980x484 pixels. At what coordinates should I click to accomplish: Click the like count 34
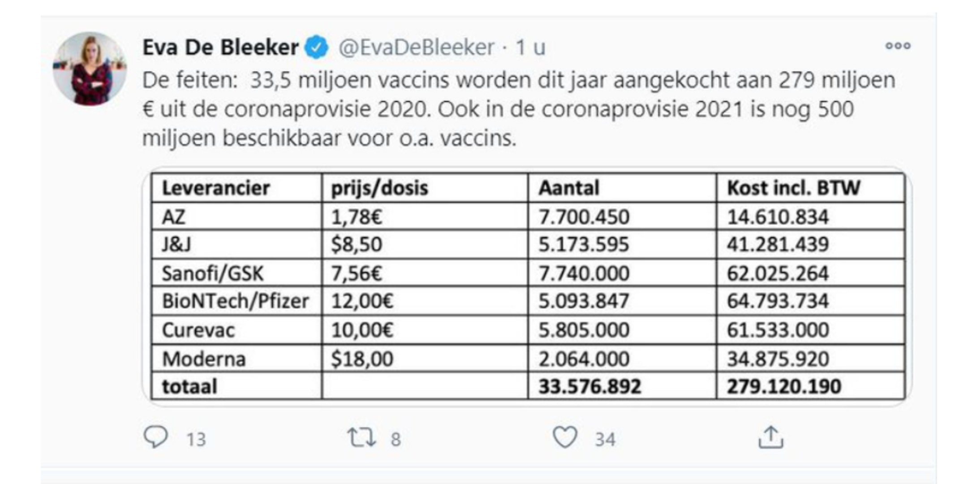pos(605,439)
